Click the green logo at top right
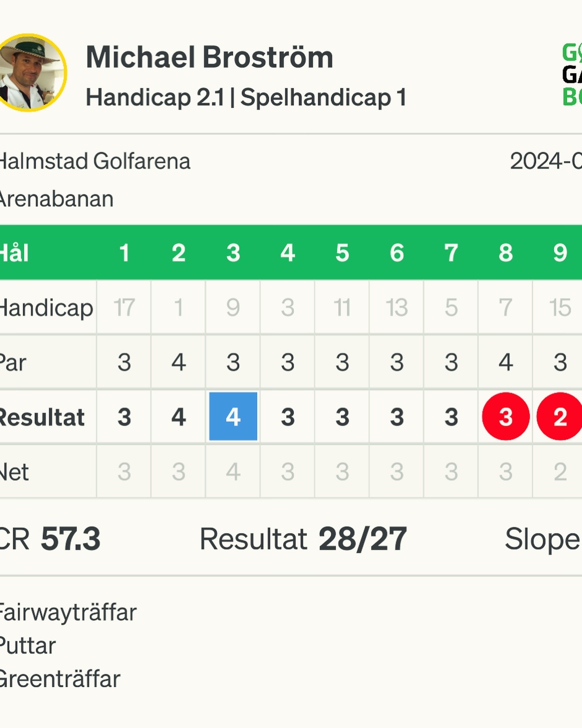The width and height of the screenshot is (582, 728). tap(572, 75)
